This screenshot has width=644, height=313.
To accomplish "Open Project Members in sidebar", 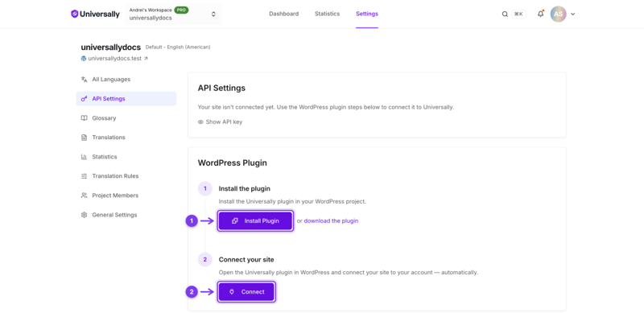I will [126, 195].
